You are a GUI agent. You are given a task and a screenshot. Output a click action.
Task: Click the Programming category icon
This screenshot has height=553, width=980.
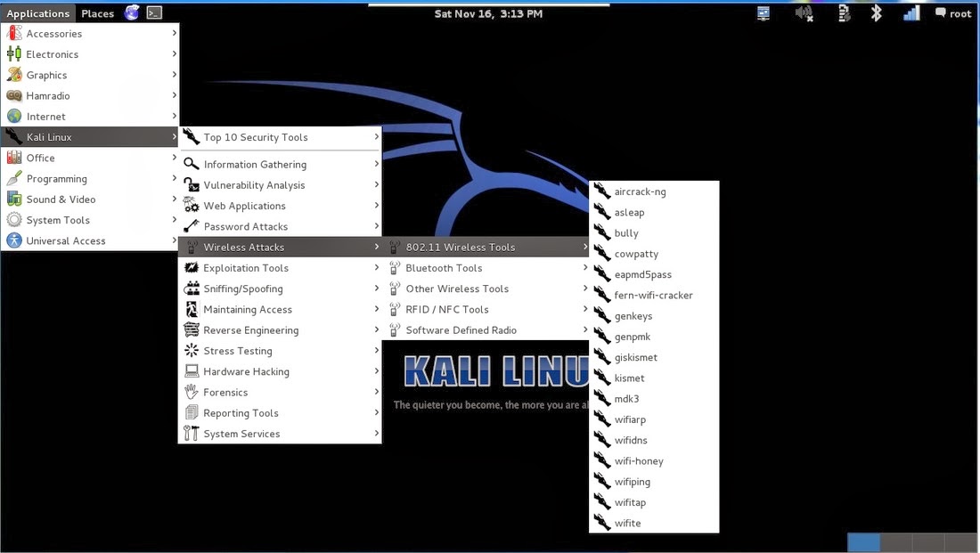13,179
